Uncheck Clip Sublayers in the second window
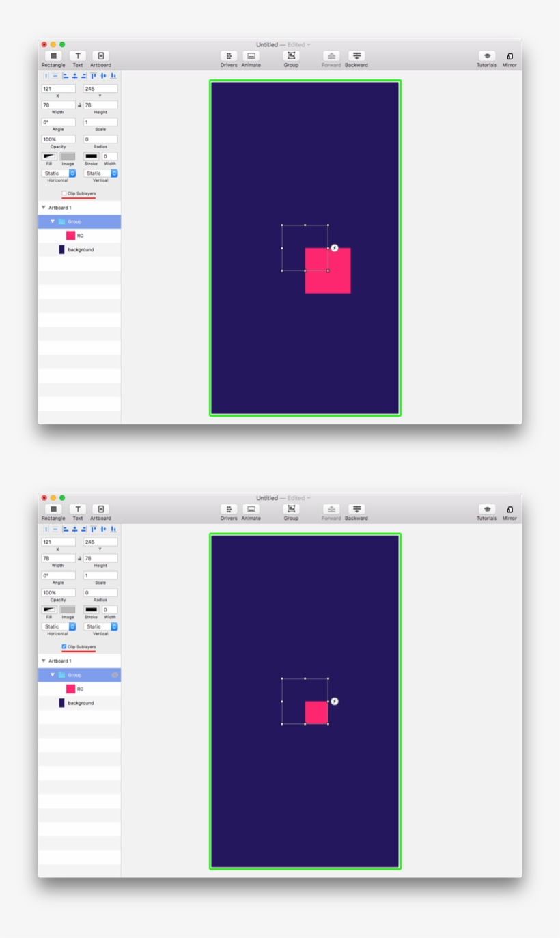560x938 pixels. [x=64, y=648]
